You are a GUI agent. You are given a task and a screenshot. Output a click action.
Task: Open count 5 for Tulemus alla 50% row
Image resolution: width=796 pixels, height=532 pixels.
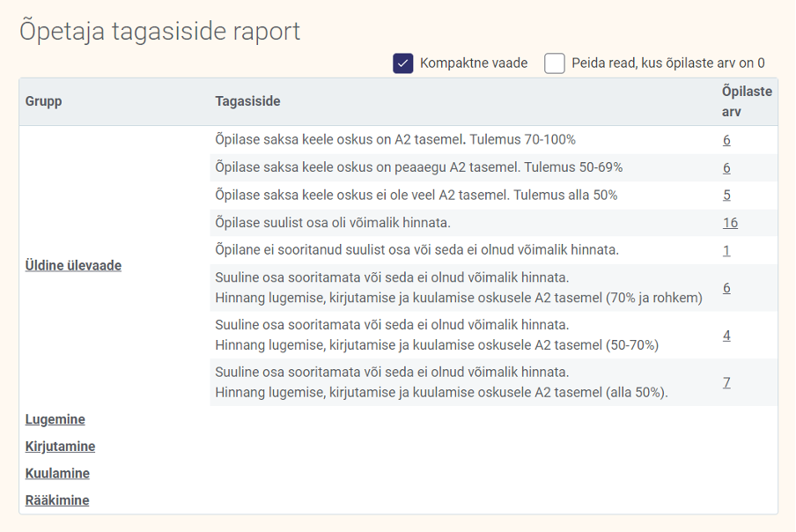click(726, 195)
